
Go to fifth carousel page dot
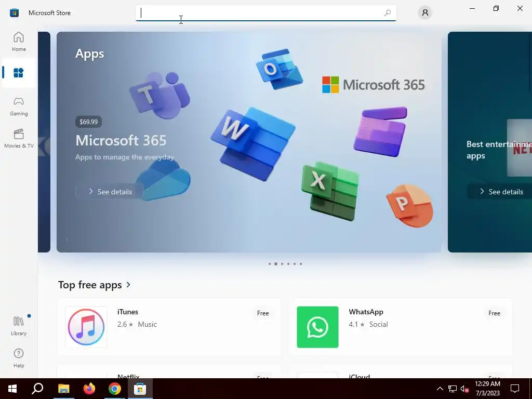[x=295, y=263]
